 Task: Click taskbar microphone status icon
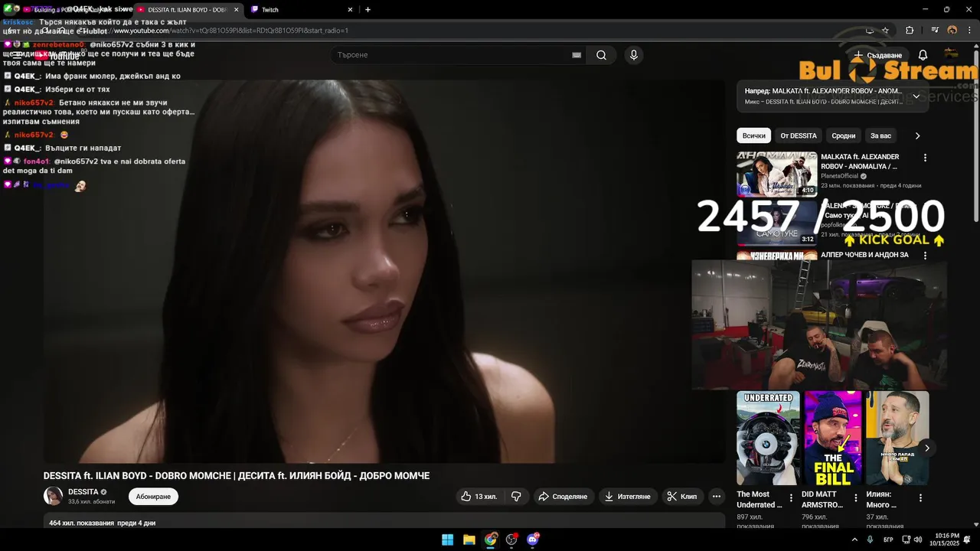870,540
